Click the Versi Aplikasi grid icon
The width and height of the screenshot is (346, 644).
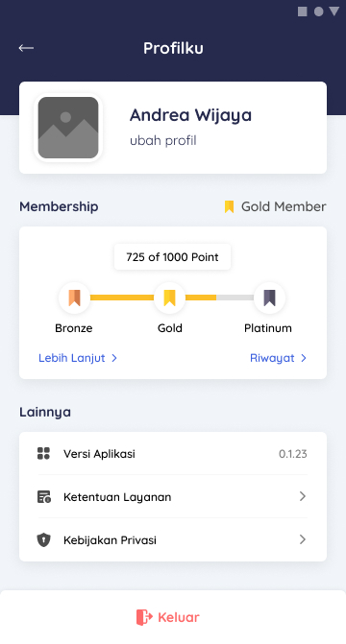43,453
